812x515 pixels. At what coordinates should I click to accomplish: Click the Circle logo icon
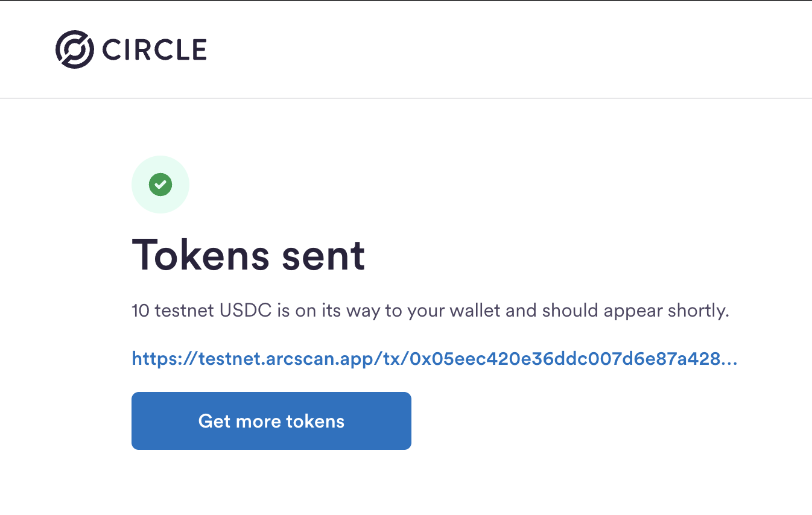pyautogui.click(x=74, y=49)
